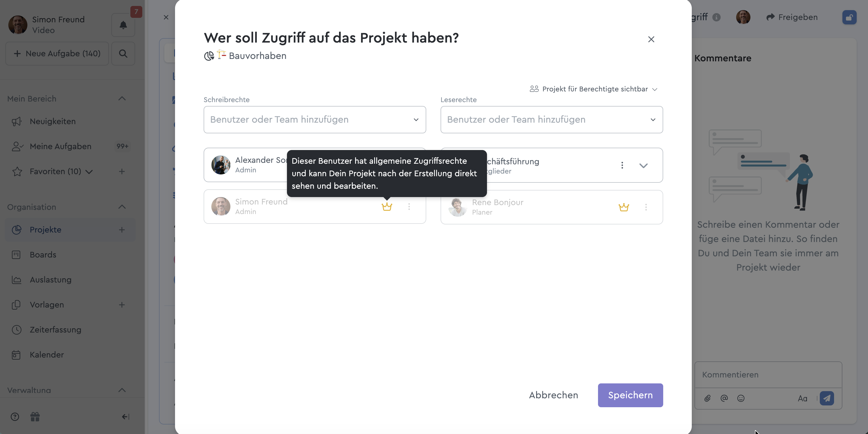The image size is (868, 434).
Task: Click the @ mention icon in comments
Action: [x=724, y=398]
